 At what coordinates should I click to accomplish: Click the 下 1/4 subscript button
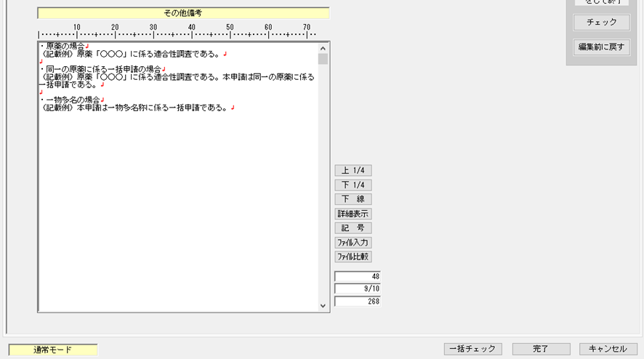pos(353,185)
